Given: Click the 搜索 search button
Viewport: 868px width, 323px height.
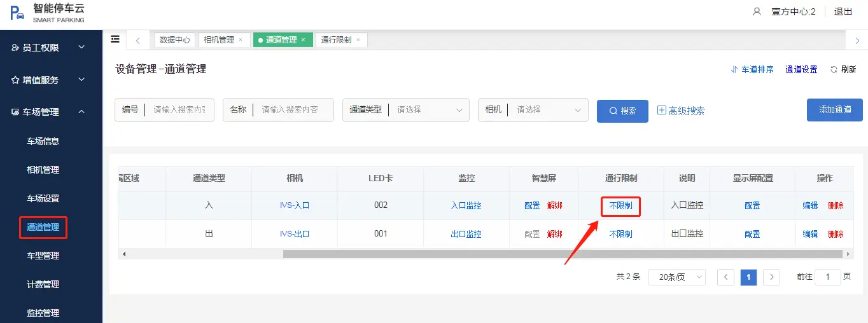Looking at the screenshot, I should tap(622, 111).
